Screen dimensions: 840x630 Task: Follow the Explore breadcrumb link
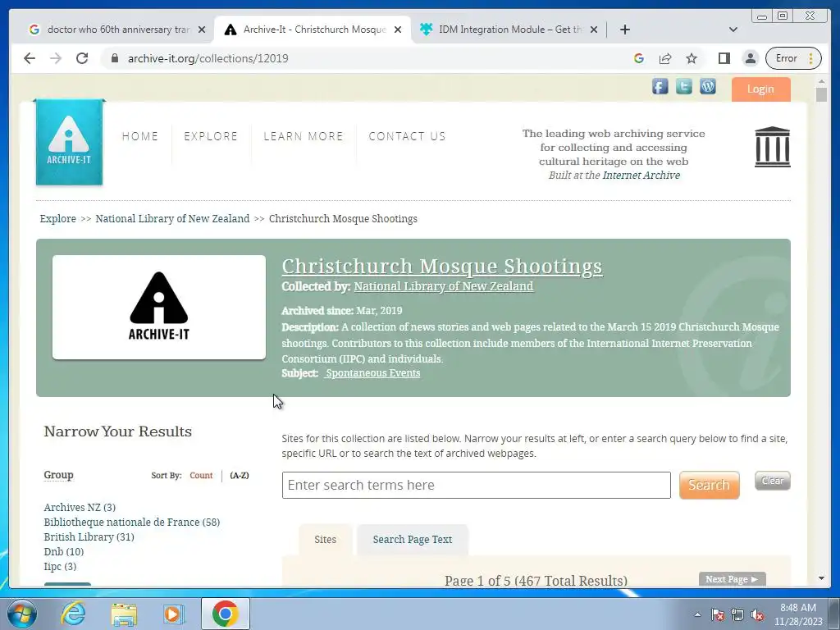(58, 218)
